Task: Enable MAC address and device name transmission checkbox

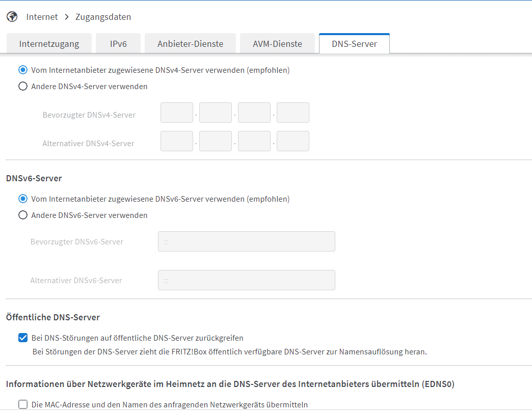Action: pos(23,404)
